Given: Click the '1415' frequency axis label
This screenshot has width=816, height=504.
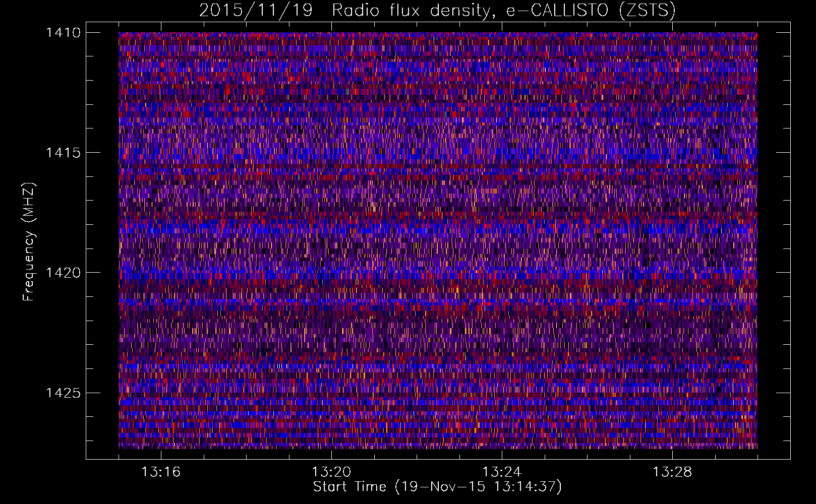Looking at the screenshot, I should pos(63,153).
